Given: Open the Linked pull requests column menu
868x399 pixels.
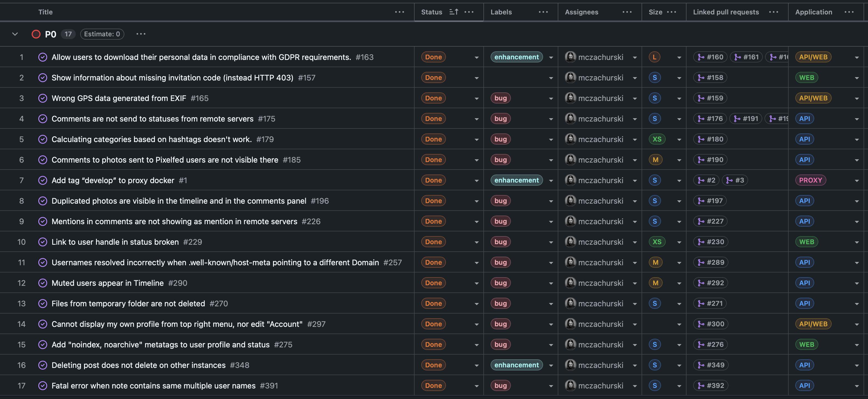Looking at the screenshot, I should 773,12.
